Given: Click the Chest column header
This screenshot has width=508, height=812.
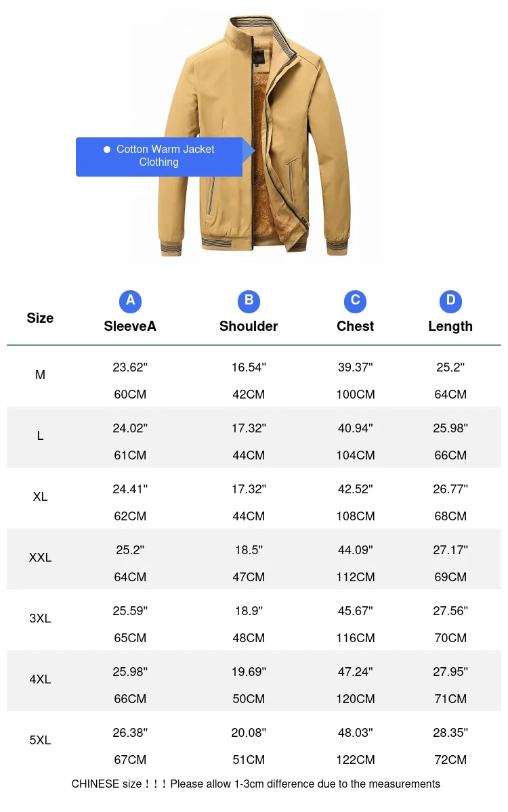Looking at the screenshot, I should [355, 326].
